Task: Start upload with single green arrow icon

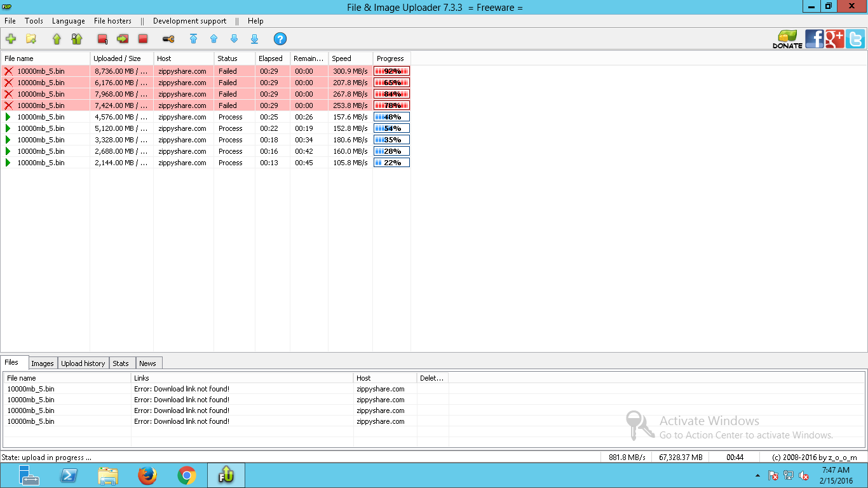Action: [57, 39]
